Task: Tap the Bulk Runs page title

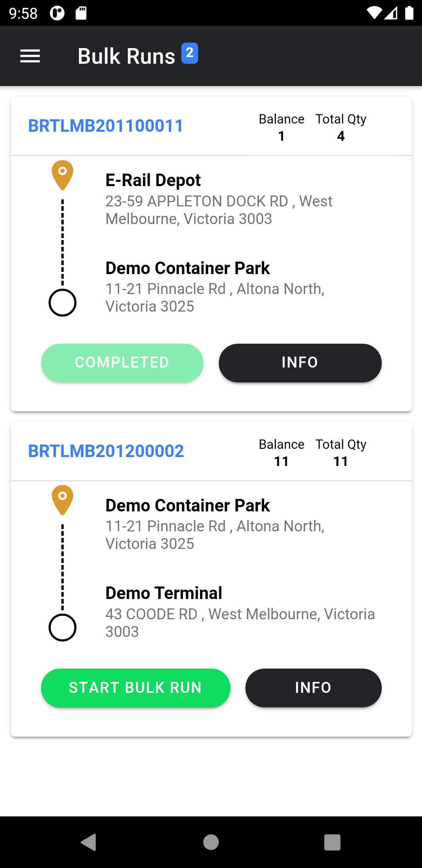Action: click(126, 56)
